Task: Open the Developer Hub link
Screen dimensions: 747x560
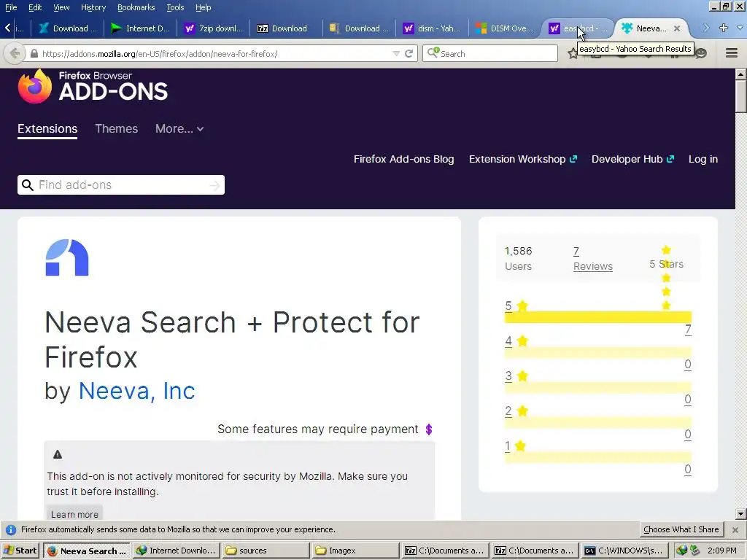Action: point(632,159)
